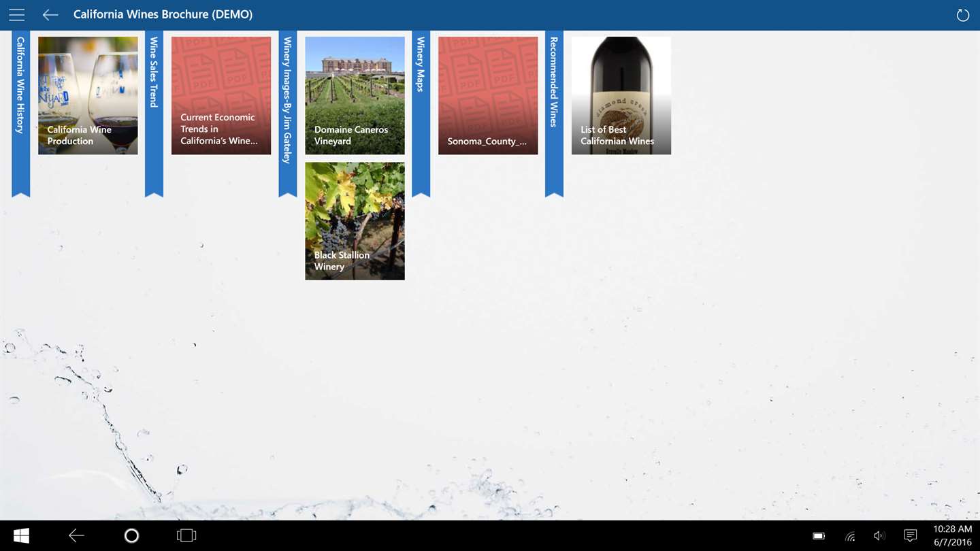Open Task View in taskbar

(186, 536)
